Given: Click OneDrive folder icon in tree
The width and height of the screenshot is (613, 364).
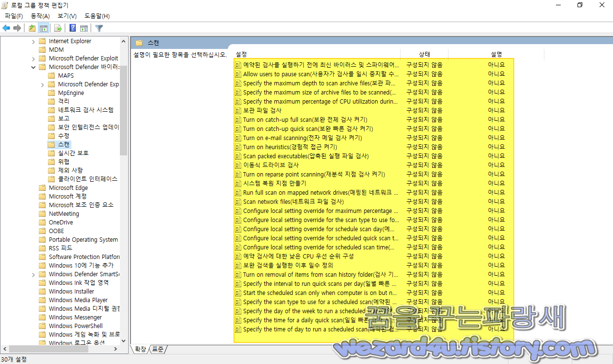Looking at the screenshot, I should 42,223.
